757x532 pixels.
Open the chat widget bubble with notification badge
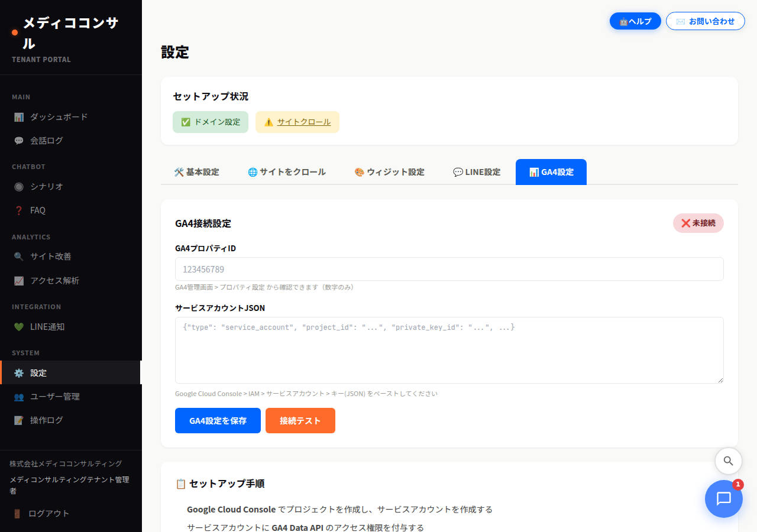[724, 499]
